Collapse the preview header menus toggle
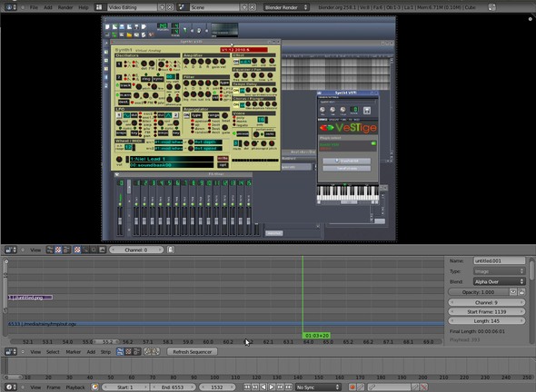Image resolution: width=536 pixels, height=392 pixels. point(23,250)
